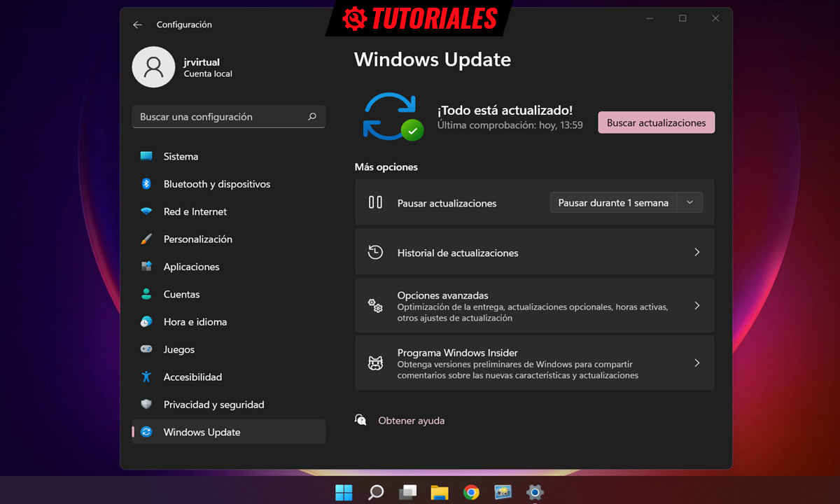Launch Google Chrome from the taskbar
This screenshot has width=840, height=504.
click(470, 492)
